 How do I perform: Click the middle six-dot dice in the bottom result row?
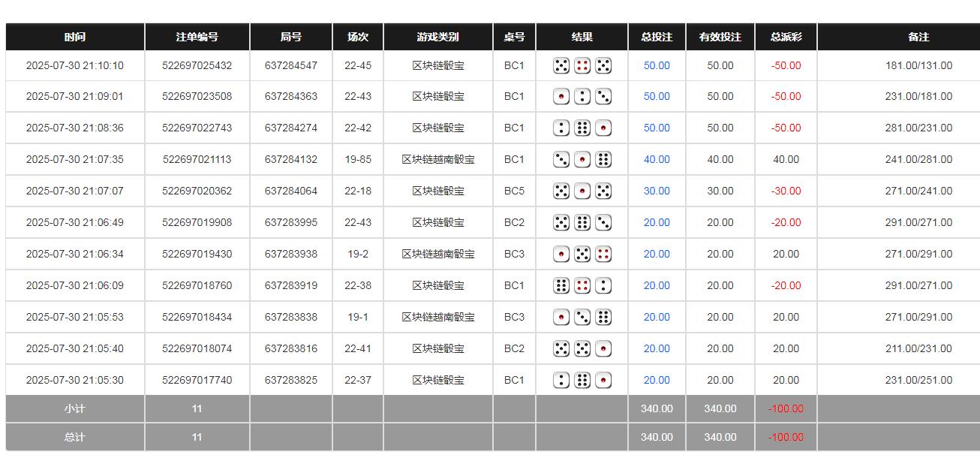point(582,380)
